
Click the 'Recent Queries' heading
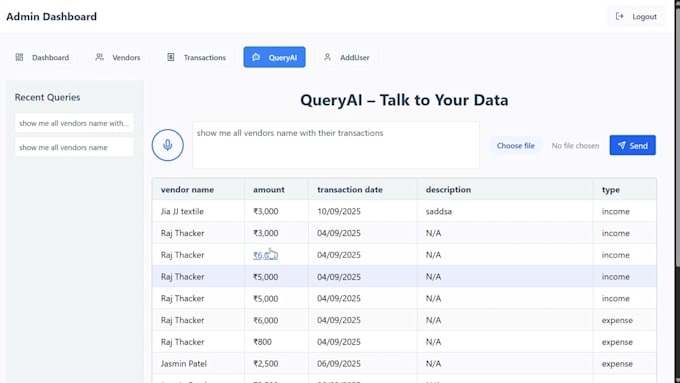click(x=47, y=97)
